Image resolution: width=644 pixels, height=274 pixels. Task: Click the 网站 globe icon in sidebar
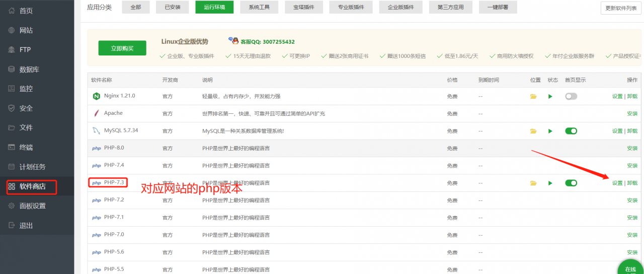point(12,30)
